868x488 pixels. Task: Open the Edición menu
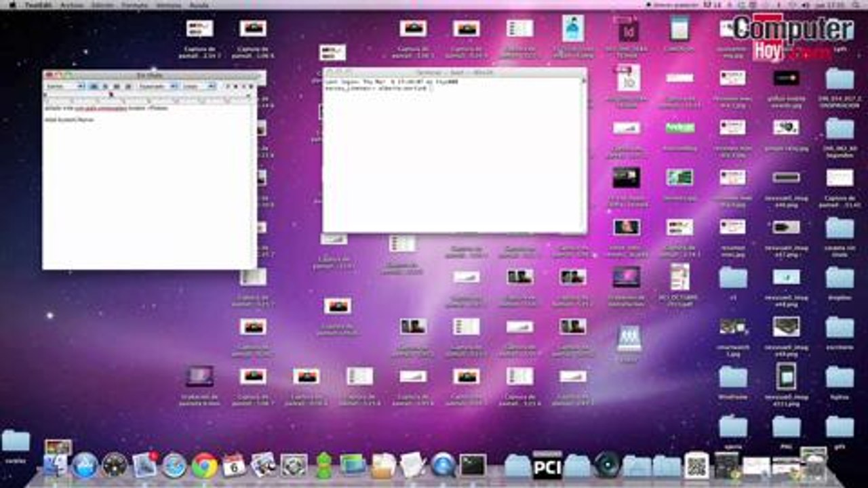click(103, 4)
